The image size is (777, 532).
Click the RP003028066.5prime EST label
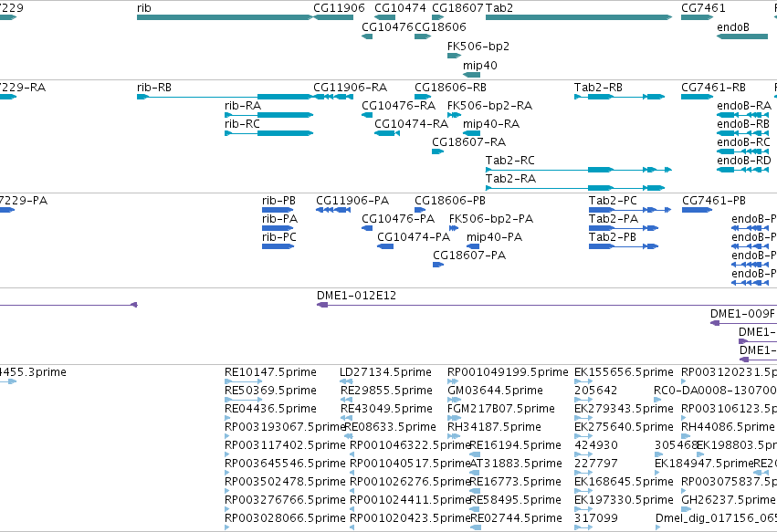tap(285, 518)
